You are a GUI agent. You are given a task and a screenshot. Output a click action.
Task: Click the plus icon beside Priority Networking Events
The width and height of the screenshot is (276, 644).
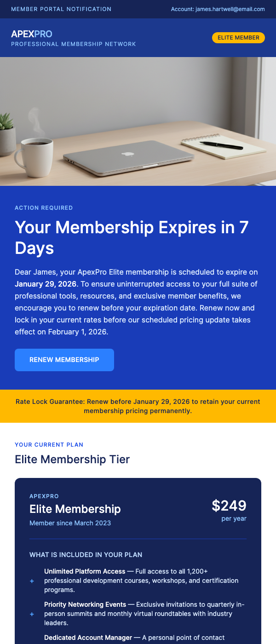pos(32,614)
